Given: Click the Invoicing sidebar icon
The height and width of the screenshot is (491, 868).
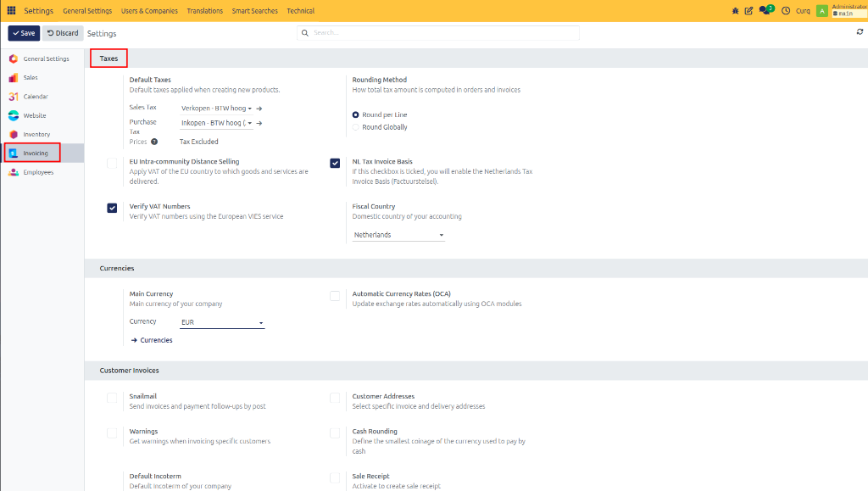Looking at the screenshot, I should pyautogui.click(x=14, y=153).
